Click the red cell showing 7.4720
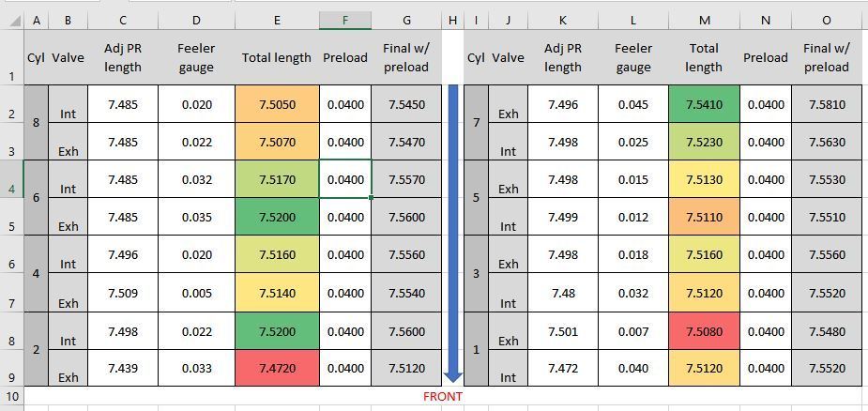868x411 pixels. [x=277, y=369]
